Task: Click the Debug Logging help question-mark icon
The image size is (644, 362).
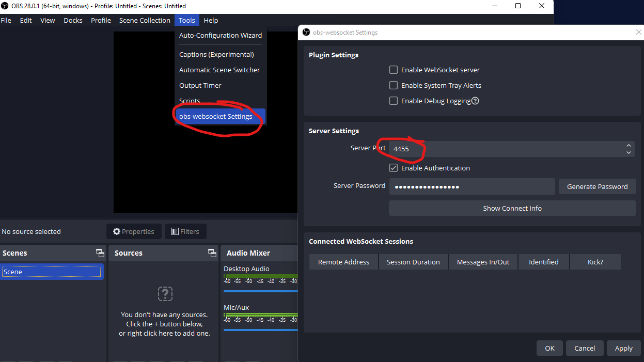Action: pos(475,101)
